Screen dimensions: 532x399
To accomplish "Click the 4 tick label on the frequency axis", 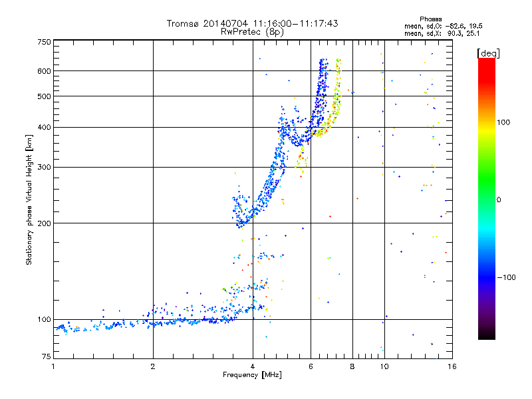I will click(253, 366).
